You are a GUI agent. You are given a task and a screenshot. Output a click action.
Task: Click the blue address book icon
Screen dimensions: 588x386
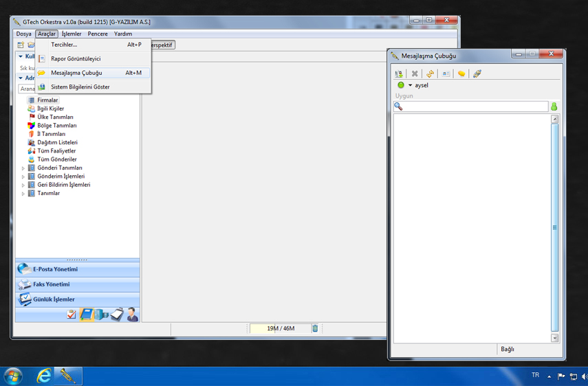(x=87, y=315)
